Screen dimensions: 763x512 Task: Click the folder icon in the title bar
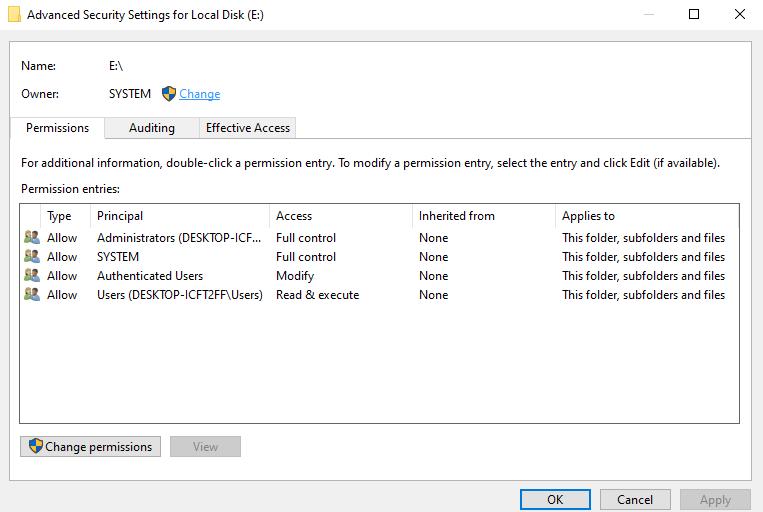click(13, 15)
